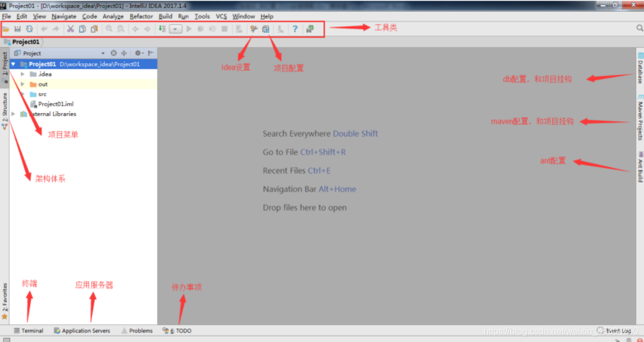644x342 pixels.
Task: Open the Project panel gear settings icon
Action: pos(138,52)
